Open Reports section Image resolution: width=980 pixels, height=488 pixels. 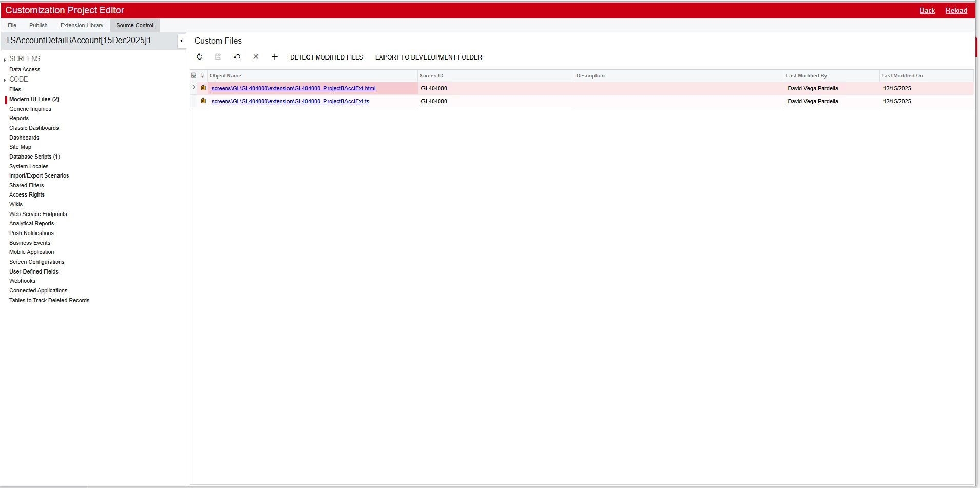click(x=19, y=118)
